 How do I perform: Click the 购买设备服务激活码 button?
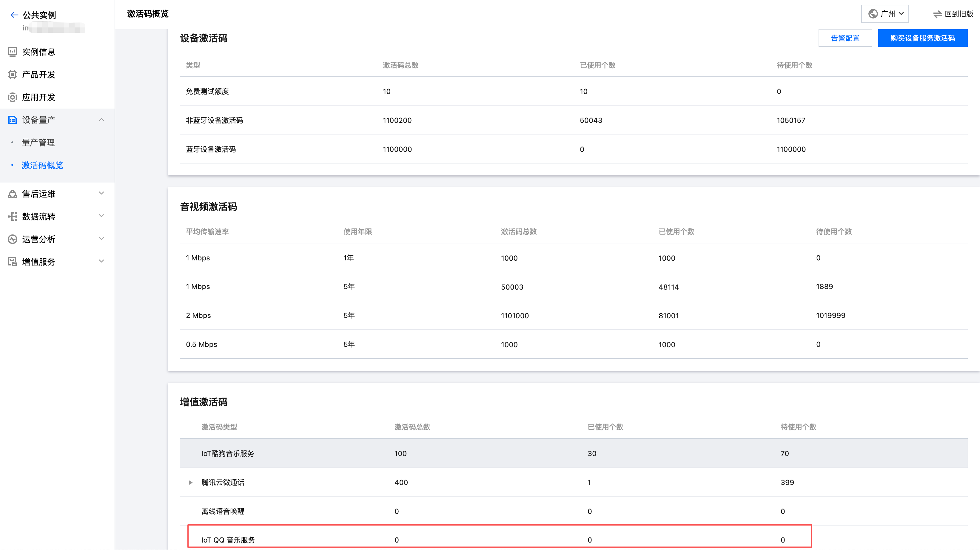point(922,38)
